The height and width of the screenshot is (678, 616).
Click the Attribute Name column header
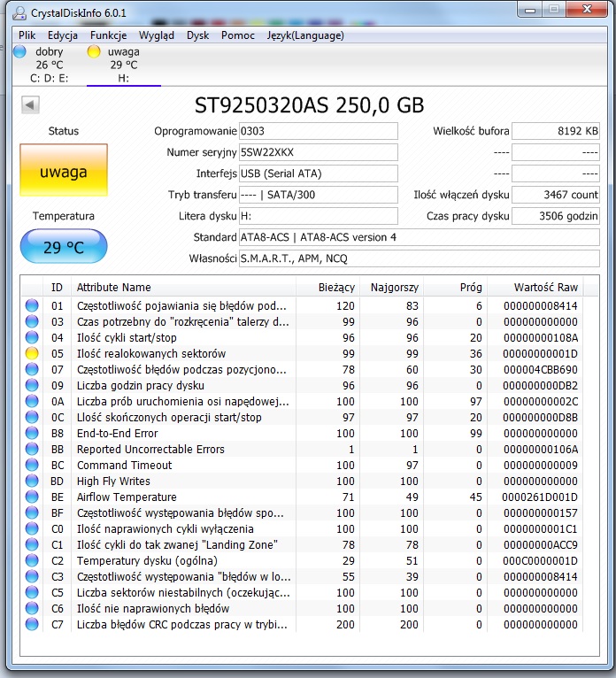tap(184, 287)
